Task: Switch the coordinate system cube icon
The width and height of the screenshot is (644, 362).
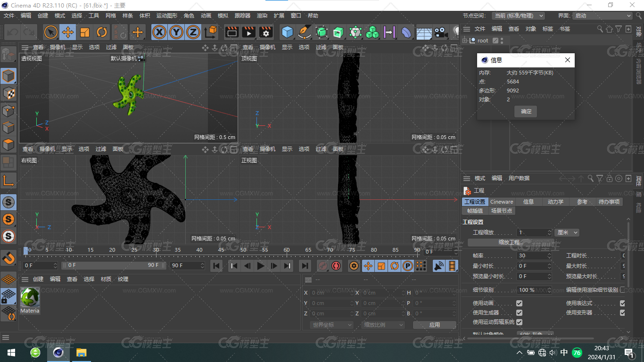Action: click(211, 32)
